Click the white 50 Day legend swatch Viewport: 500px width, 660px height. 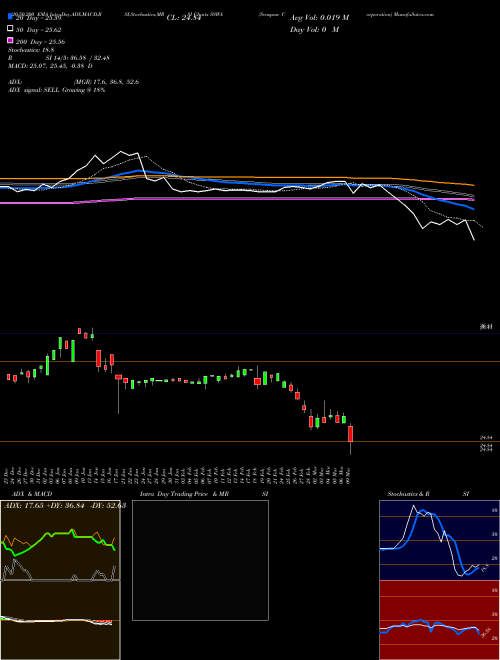coord(10,29)
